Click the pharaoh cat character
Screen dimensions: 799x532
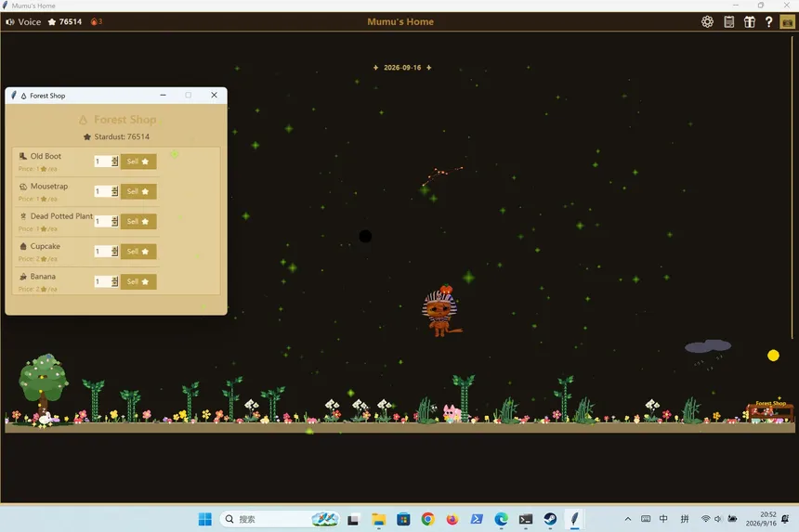[x=440, y=310]
